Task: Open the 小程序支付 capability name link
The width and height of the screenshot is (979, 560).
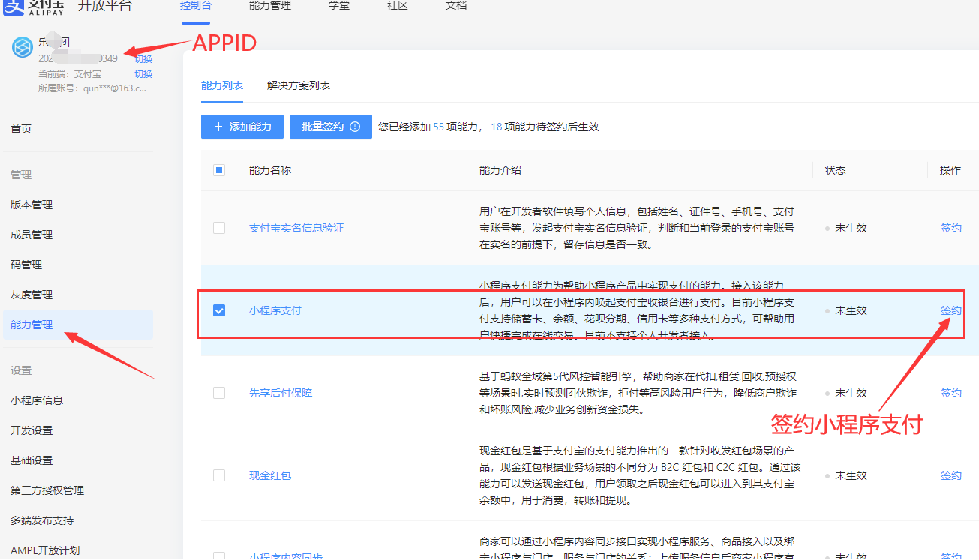Action: [275, 310]
